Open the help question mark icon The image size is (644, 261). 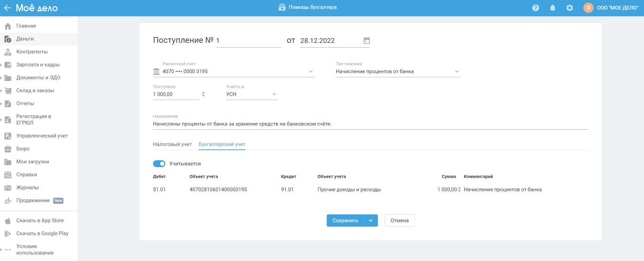[x=536, y=8]
